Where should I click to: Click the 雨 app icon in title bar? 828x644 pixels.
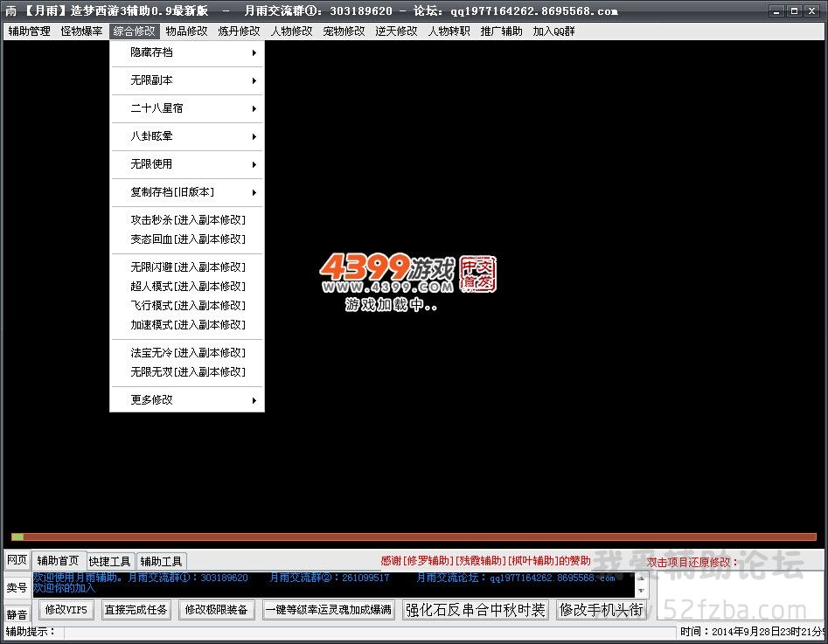click(10, 10)
